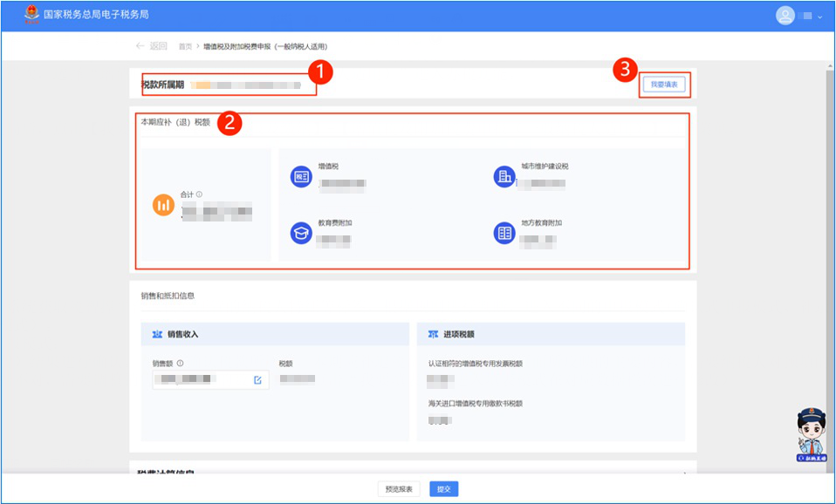Click the edit icon in 销售额 field
The width and height of the screenshot is (836, 504).
click(257, 380)
